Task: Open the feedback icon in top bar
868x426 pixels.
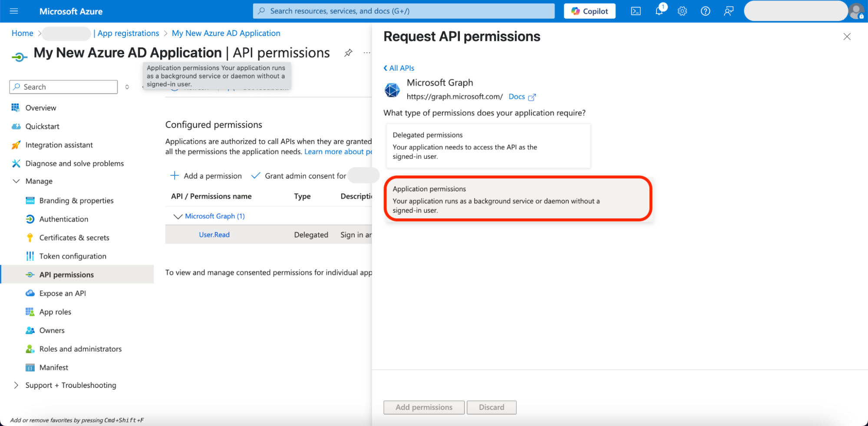Action: click(729, 11)
